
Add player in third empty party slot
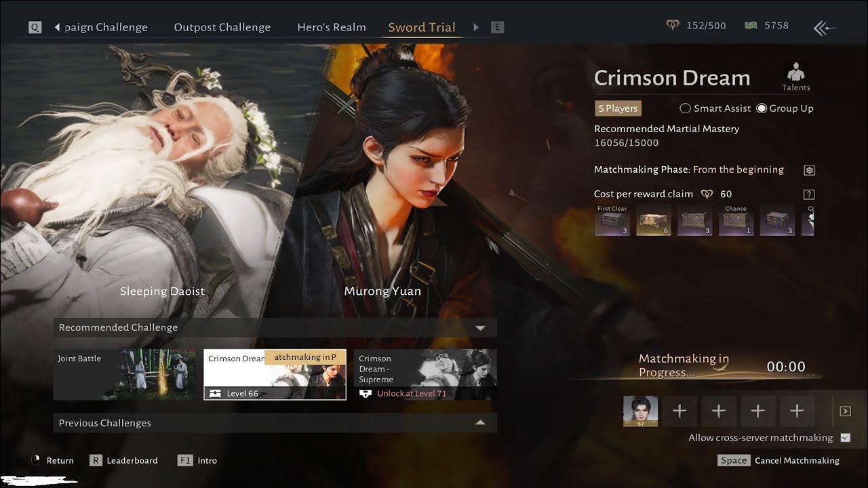click(x=757, y=411)
